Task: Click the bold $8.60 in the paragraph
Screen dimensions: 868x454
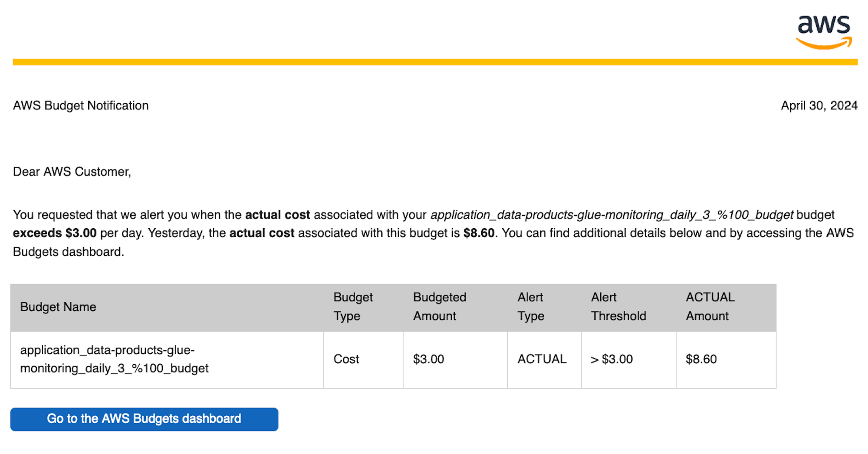Action: coord(479,233)
